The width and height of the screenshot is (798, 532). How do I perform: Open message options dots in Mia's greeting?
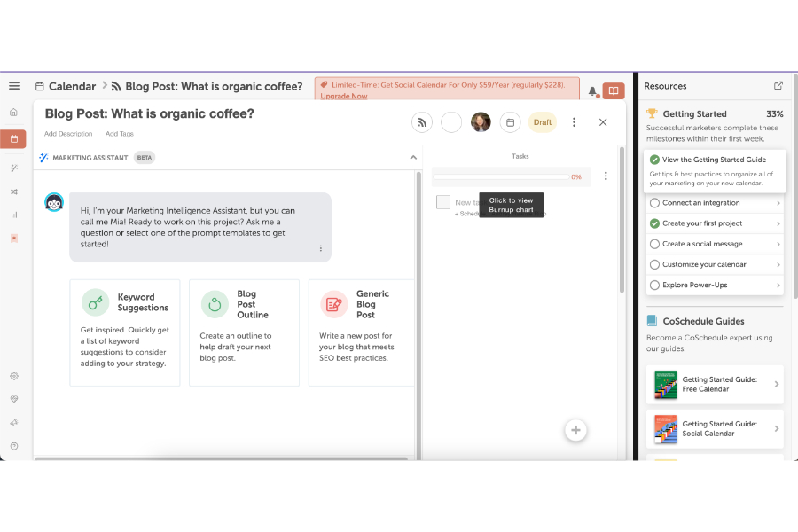(321, 248)
